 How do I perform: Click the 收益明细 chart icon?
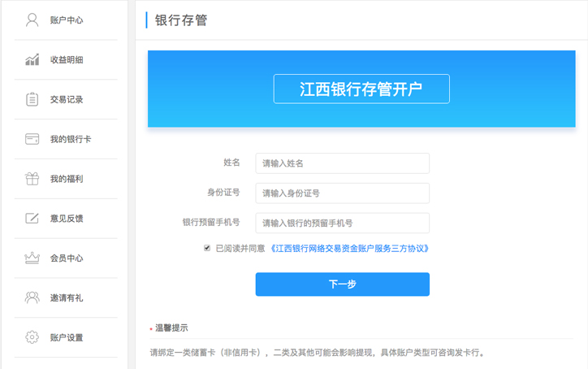click(32, 59)
